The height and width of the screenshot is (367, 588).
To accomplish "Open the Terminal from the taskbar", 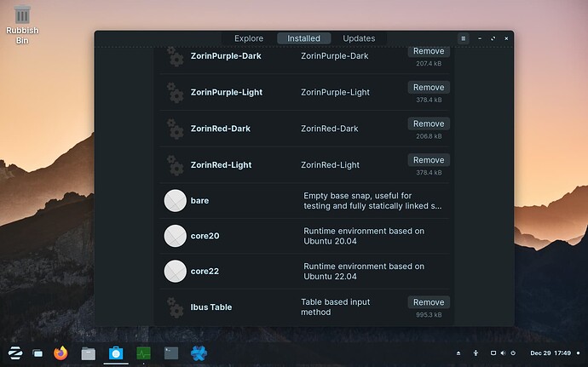I will (x=171, y=353).
